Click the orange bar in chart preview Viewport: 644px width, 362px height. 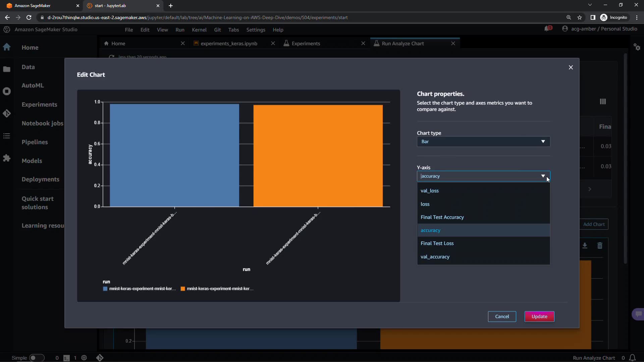[x=318, y=156]
